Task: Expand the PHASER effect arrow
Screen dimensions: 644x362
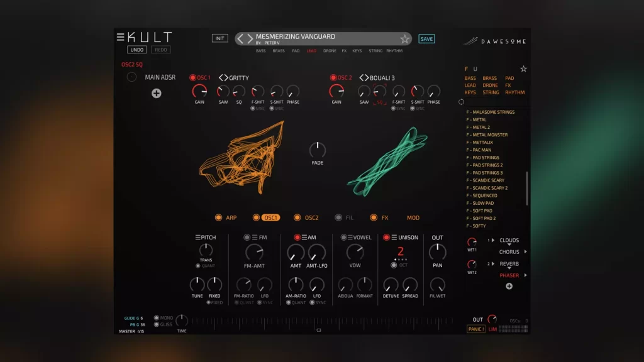Action: (526, 275)
